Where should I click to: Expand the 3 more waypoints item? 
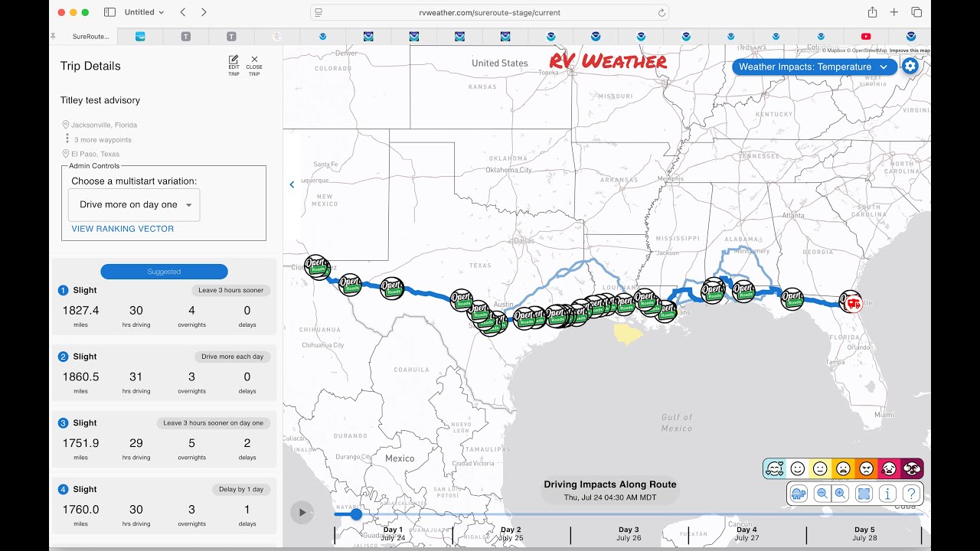[103, 140]
